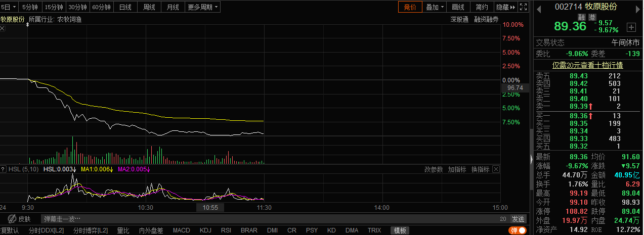Click the 买五 price 89.32
This screenshot has height=235, width=644.
[x=579, y=146]
